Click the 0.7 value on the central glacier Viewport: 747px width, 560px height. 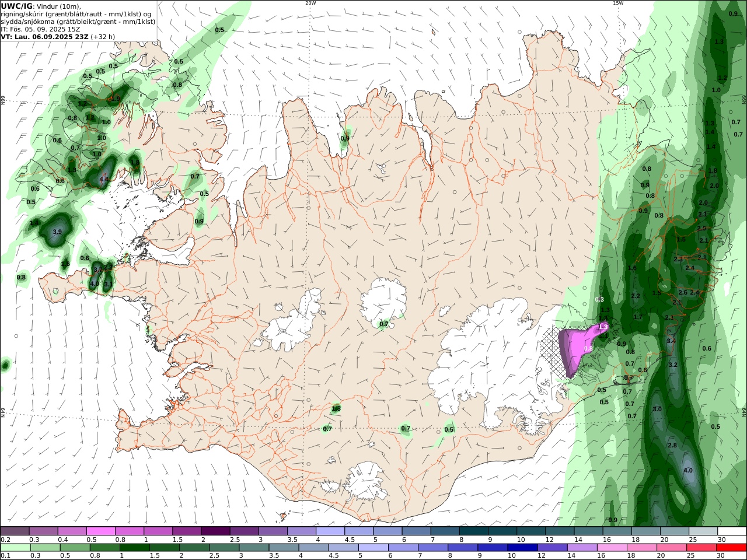(x=384, y=324)
